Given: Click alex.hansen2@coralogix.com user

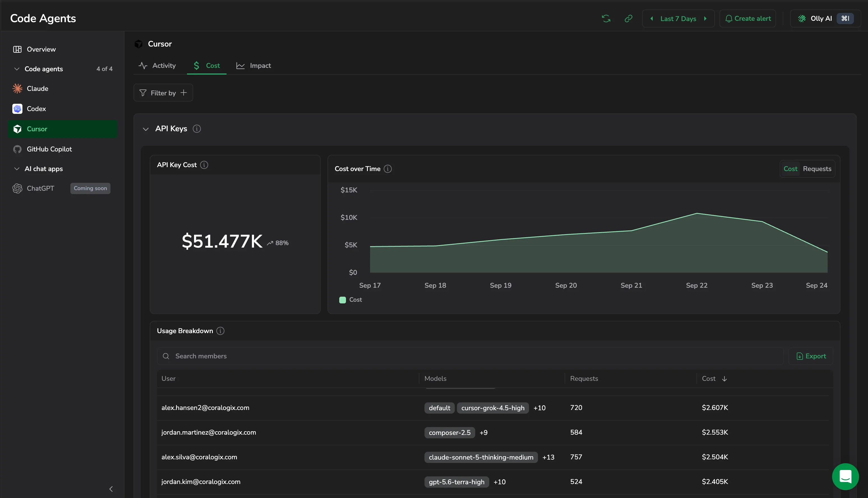Looking at the screenshot, I should [205, 408].
